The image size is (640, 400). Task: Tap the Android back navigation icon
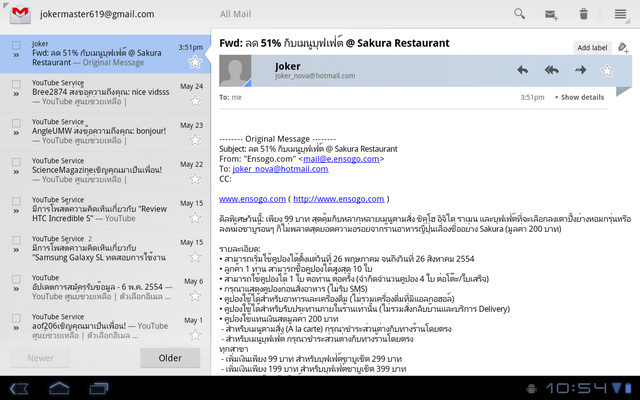[18, 388]
